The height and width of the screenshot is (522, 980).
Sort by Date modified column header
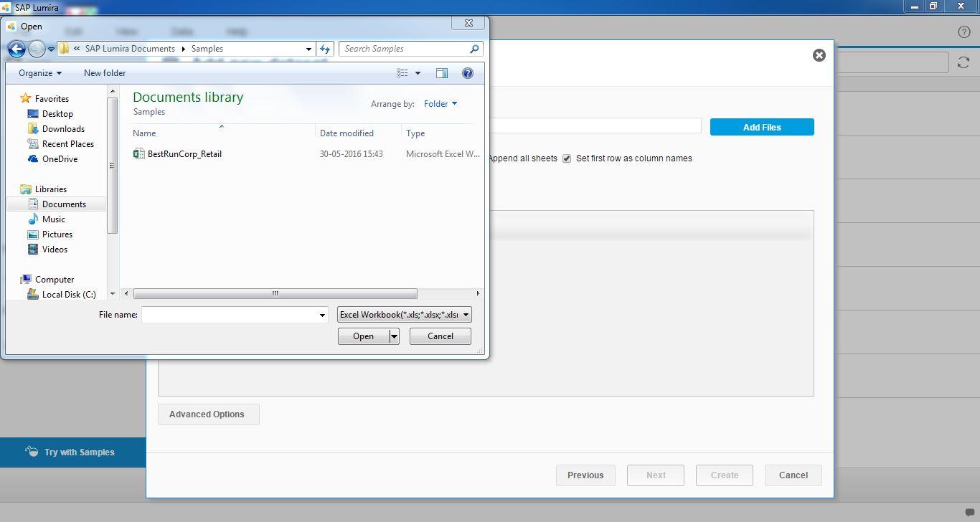coord(347,133)
